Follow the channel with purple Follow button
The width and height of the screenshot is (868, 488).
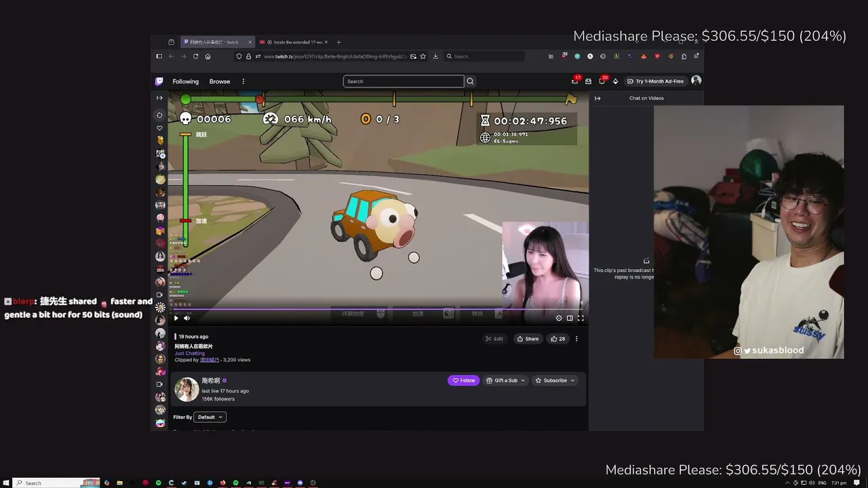pyautogui.click(x=464, y=380)
